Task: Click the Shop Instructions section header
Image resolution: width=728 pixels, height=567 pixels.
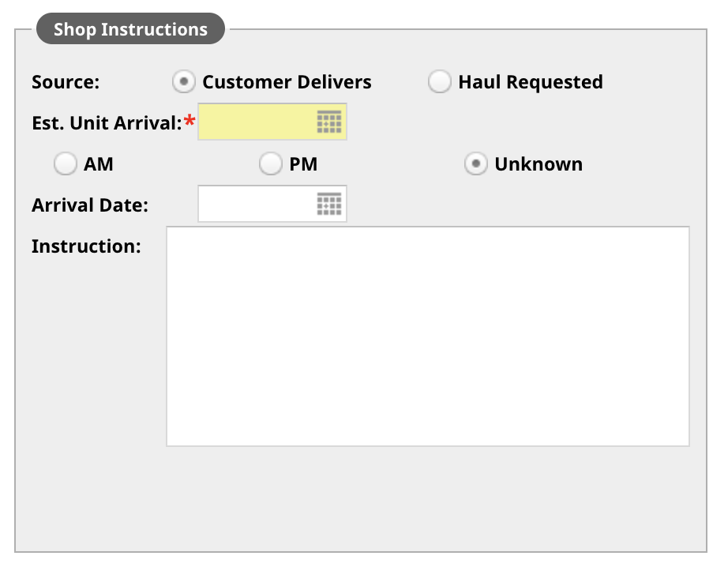Action: (x=130, y=29)
